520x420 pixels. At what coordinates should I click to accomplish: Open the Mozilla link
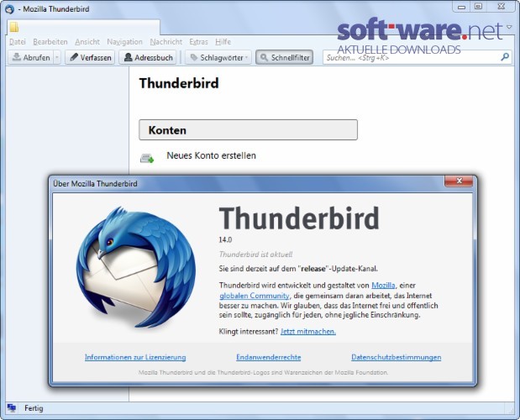[383, 286]
